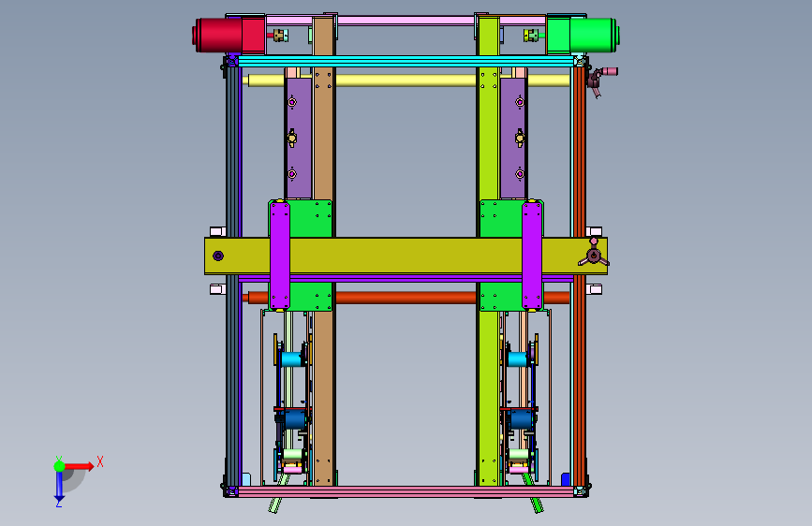Select the light pink top bar between the motors

point(406,21)
